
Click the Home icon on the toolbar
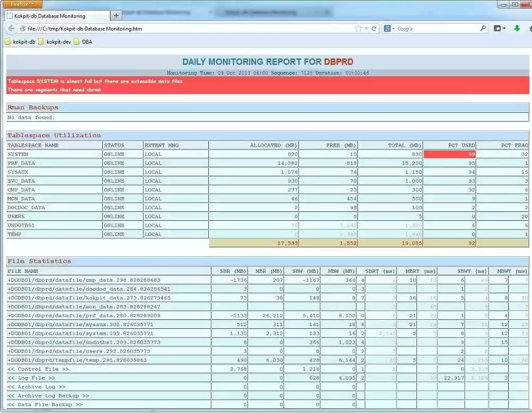[529, 28]
